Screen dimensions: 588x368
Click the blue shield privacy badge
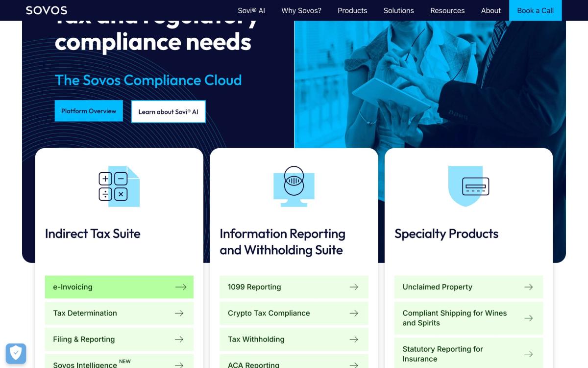click(x=16, y=353)
